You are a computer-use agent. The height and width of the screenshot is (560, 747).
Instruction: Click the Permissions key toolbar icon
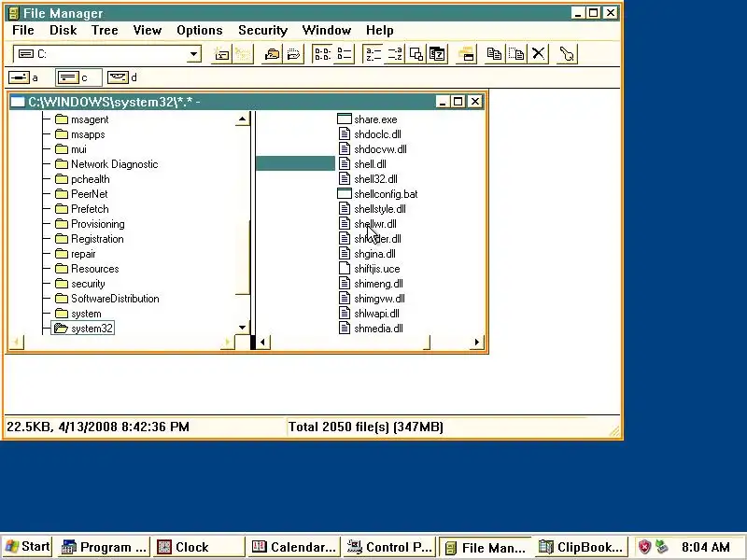567,54
